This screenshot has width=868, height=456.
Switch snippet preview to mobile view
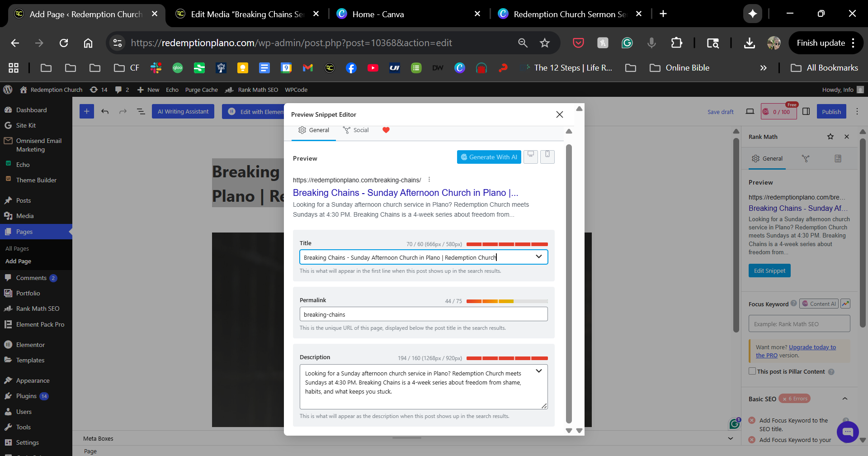click(x=547, y=157)
